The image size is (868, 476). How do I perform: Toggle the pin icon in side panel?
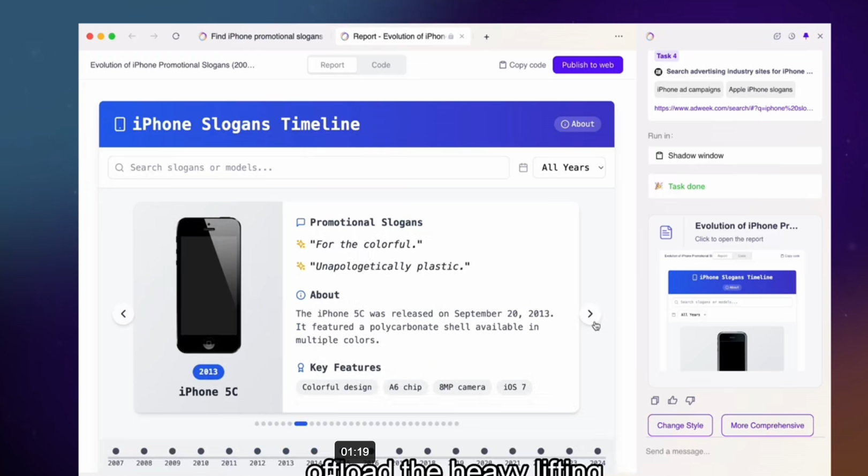[806, 36]
